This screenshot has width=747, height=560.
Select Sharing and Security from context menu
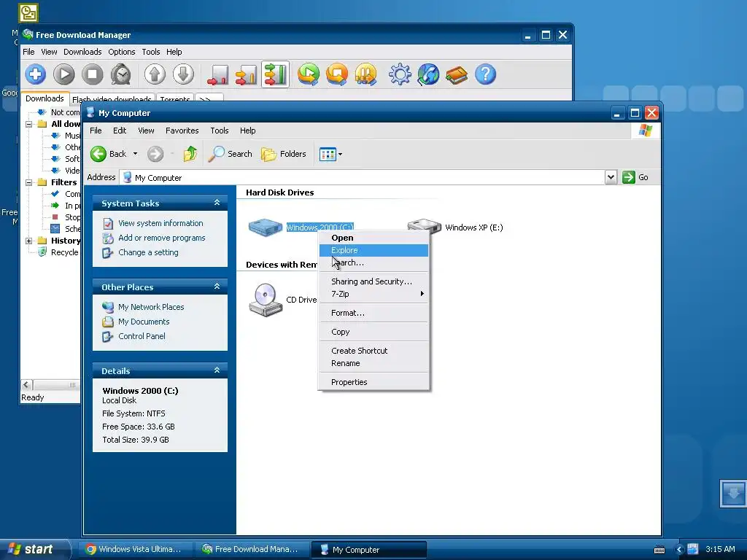tap(374, 281)
